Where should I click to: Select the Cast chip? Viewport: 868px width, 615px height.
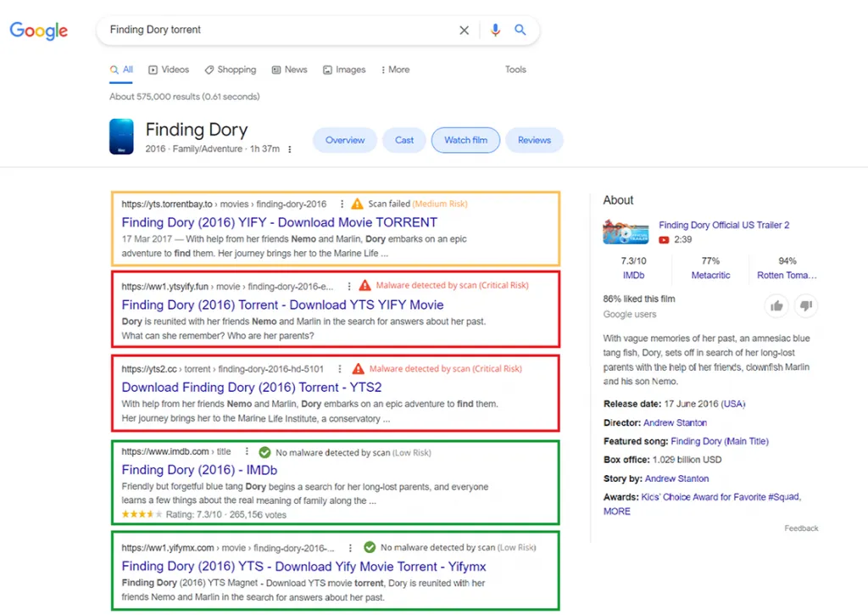[404, 140]
